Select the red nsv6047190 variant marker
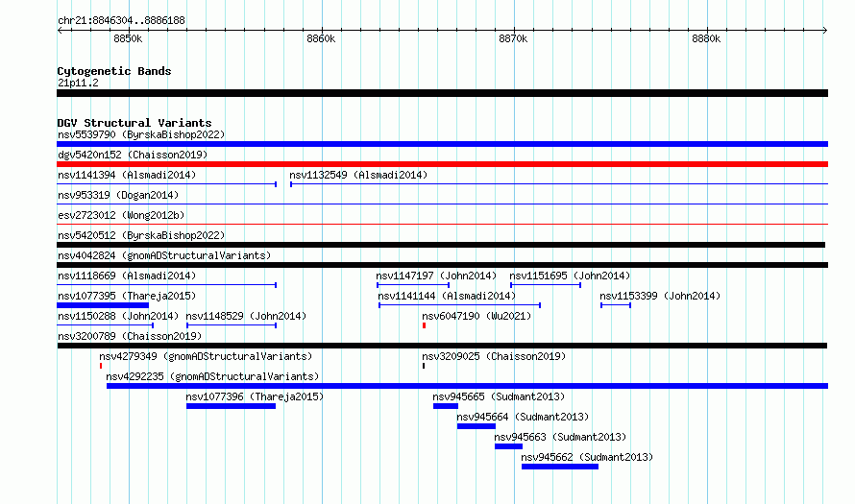855x504 pixels. coord(425,325)
